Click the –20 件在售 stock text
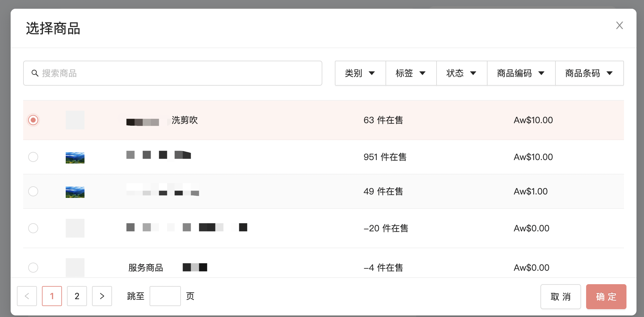The width and height of the screenshot is (644, 317). 386,228
